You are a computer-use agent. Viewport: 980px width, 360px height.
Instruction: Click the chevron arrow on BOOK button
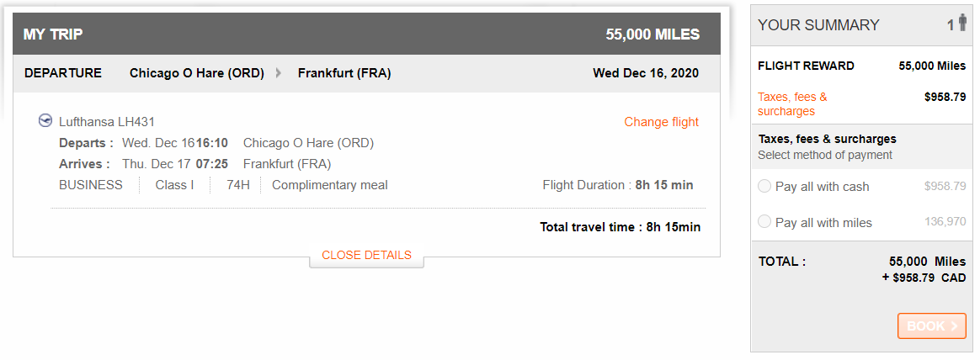(x=954, y=326)
